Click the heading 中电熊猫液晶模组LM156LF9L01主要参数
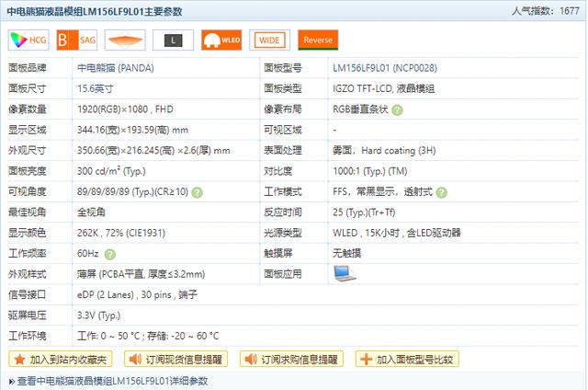The height and width of the screenshot is (390, 588). click(x=95, y=12)
